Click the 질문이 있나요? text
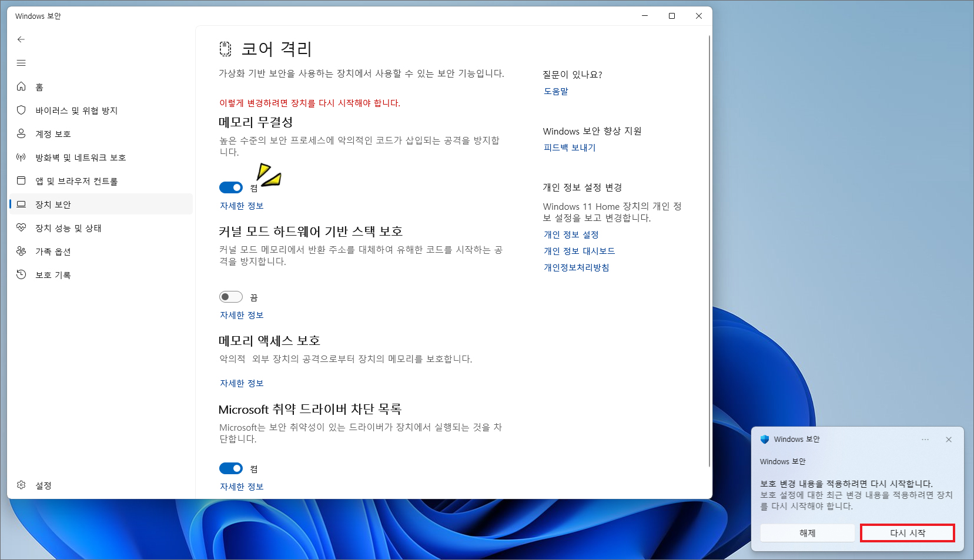This screenshot has width=974, height=560. (x=573, y=75)
